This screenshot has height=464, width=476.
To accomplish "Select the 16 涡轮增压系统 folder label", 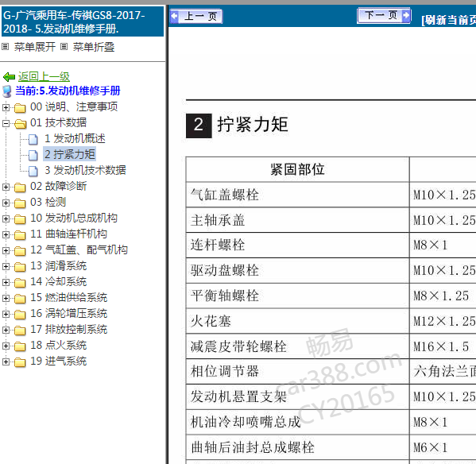I will (68, 314).
